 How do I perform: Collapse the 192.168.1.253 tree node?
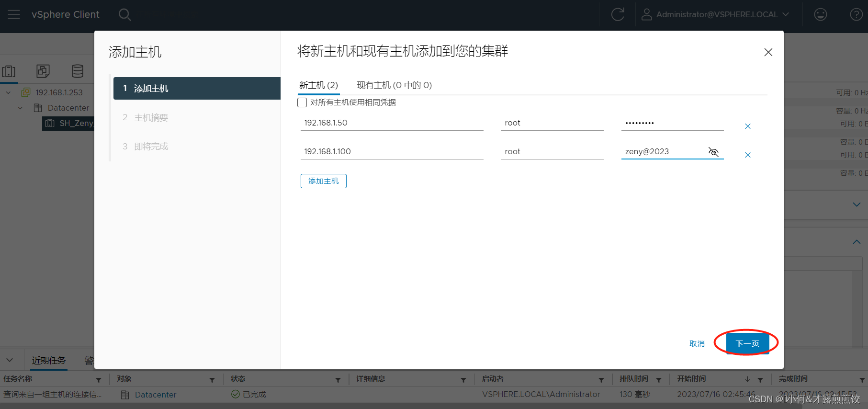pyautogui.click(x=8, y=92)
